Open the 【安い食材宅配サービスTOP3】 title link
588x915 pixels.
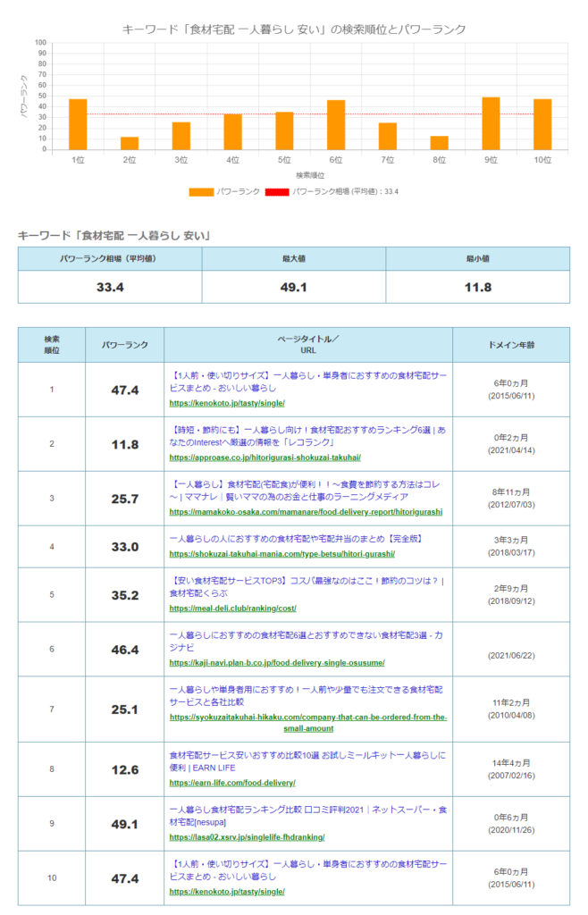pyautogui.click(x=307, y=586)
